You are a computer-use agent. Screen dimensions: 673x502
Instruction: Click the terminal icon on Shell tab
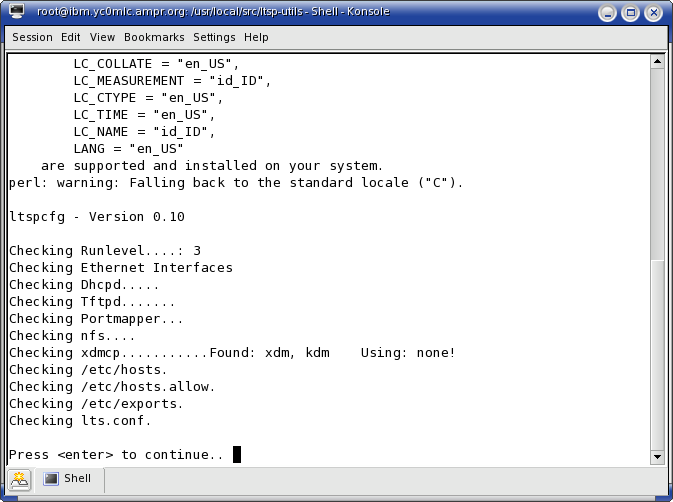click(x=51, y=478)
